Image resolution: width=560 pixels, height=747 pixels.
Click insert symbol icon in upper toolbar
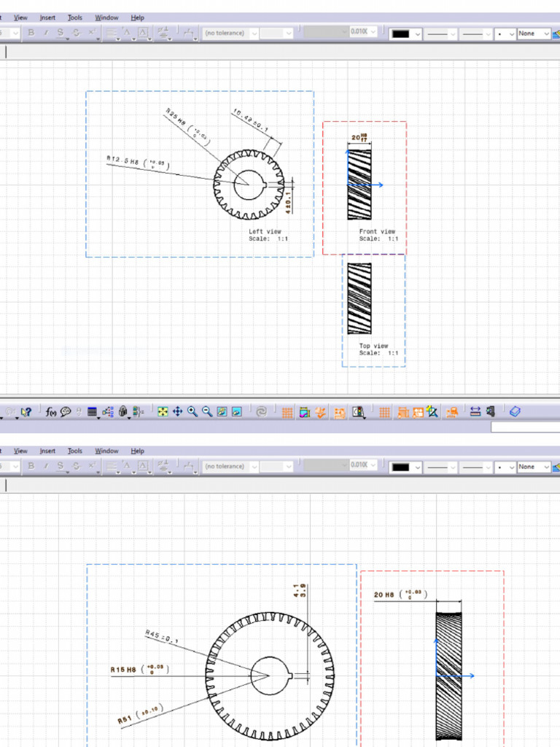coord(163,33)
